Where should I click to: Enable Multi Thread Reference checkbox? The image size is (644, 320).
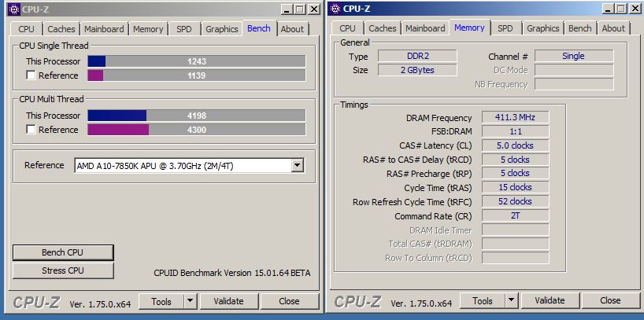tap(31, 130)
